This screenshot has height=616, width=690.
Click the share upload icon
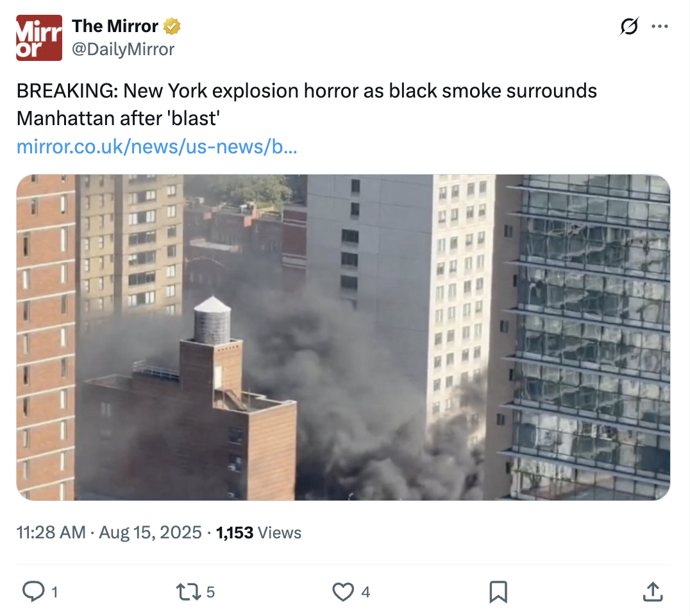653,592
